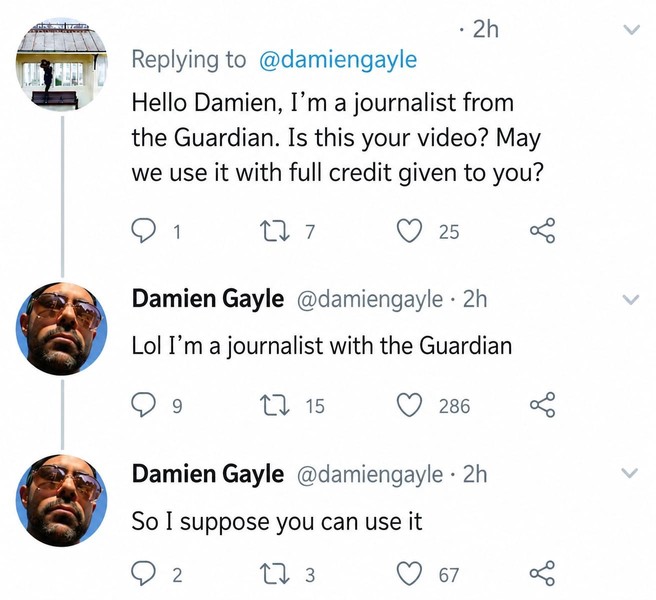The height and width of the screenshot is (600, 656).
Task: Open the top tweet's chevron options menu
Action: 631,30
